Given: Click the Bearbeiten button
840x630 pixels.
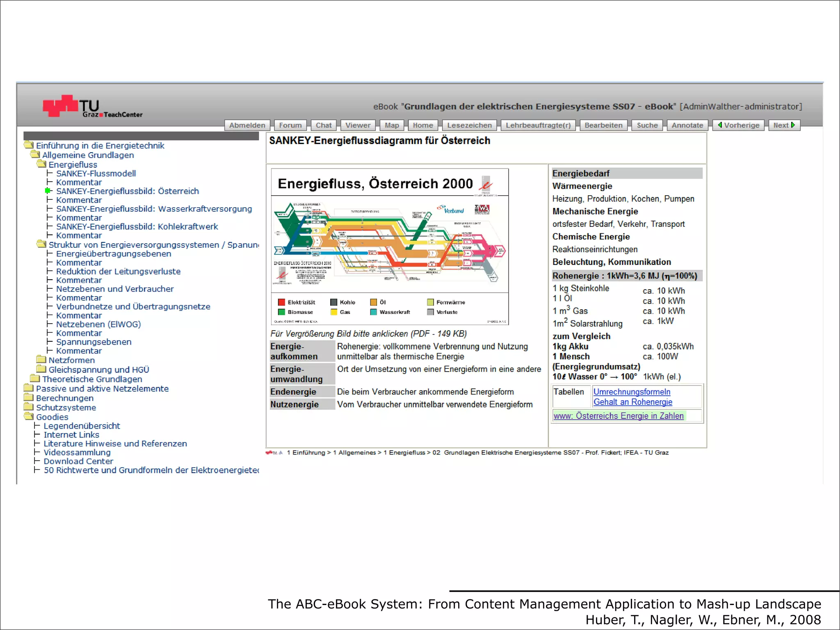Looking at the screenshot, I should coord(603,126).
